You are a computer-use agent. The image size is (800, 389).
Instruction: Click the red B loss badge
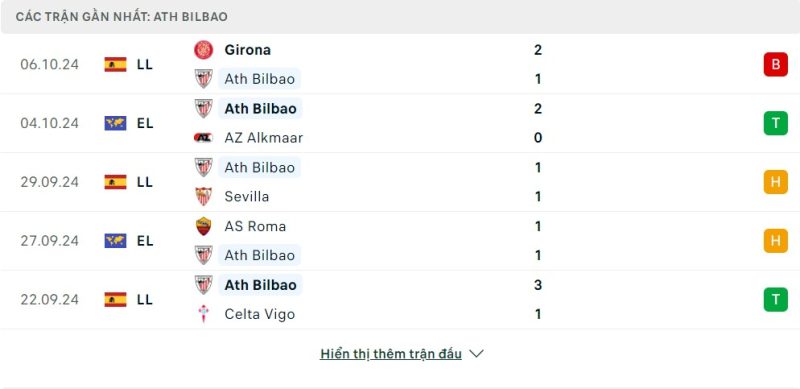point(776,64)
